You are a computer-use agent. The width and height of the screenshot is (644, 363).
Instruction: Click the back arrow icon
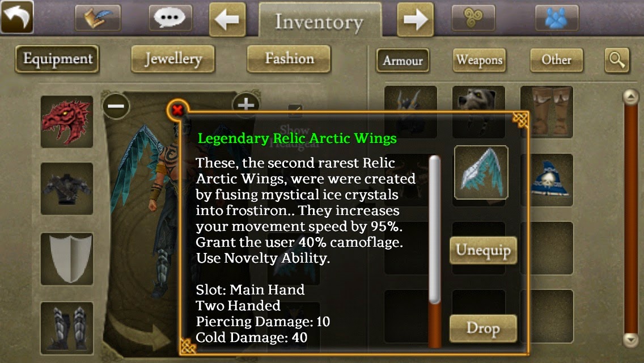(x=17, y=17)
